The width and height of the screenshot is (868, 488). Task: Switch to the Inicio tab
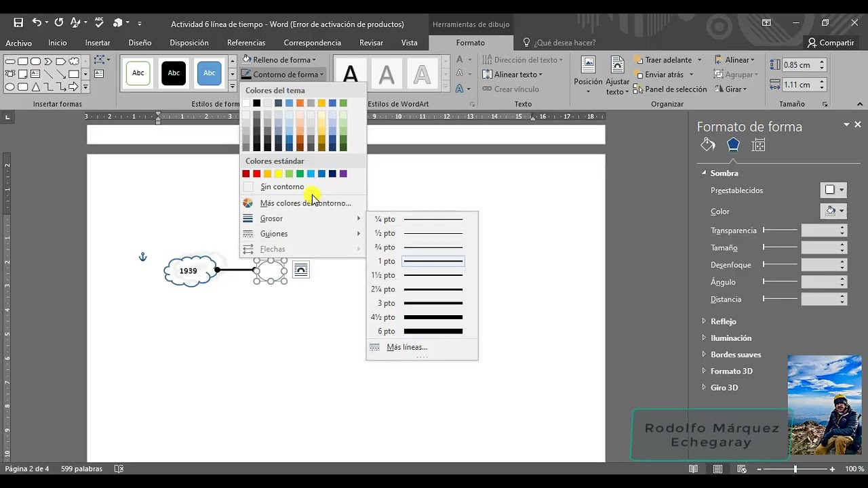point(58,43)
